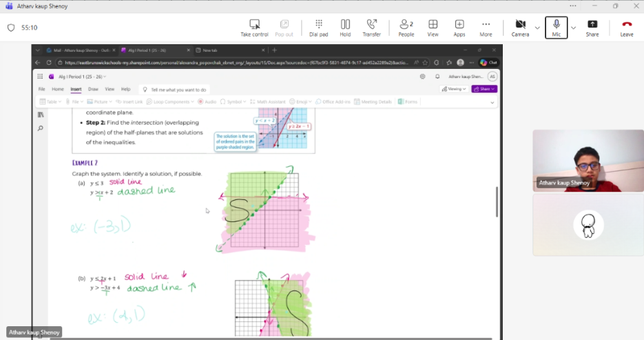The image size is (644, 340).
Task: Collapse the ribbon with the chevron
Action: click(492, 102)
